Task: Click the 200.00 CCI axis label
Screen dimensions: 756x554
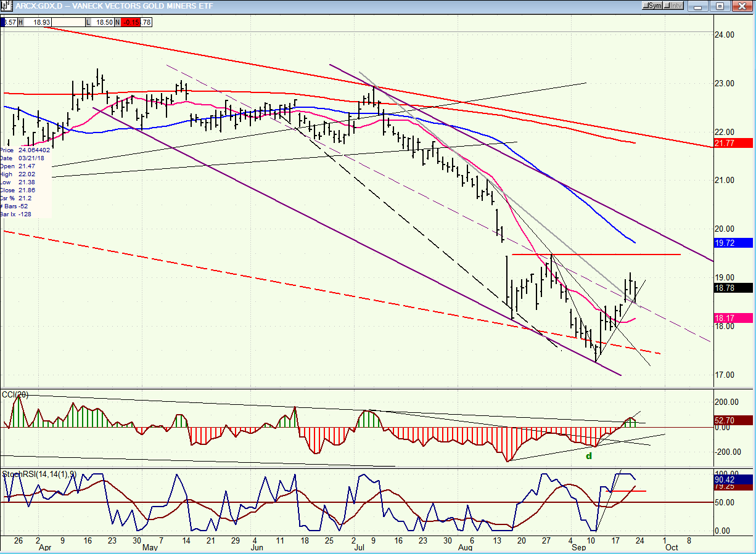Action: click(726, 402)
